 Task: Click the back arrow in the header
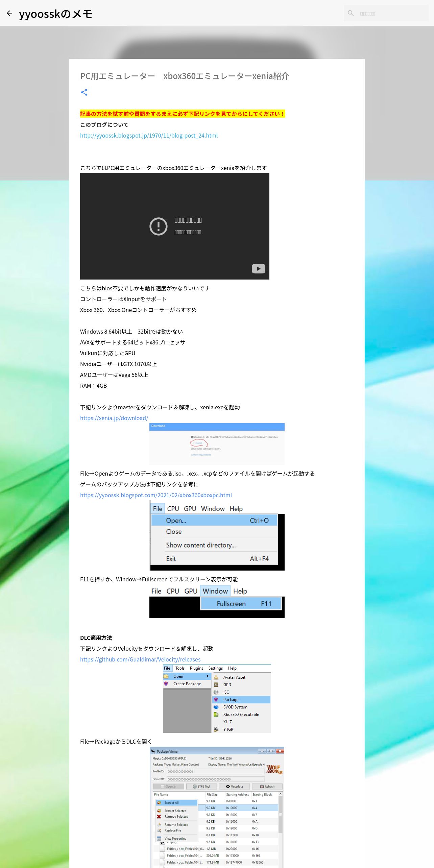[9, 14]
